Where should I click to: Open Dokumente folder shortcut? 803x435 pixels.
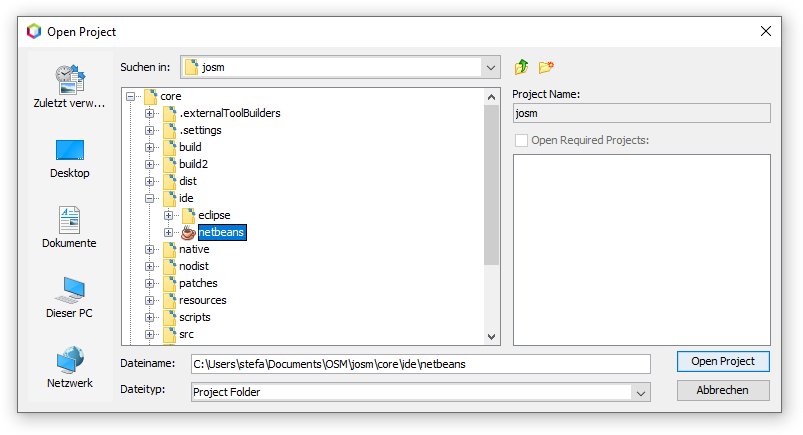(69, 228)
